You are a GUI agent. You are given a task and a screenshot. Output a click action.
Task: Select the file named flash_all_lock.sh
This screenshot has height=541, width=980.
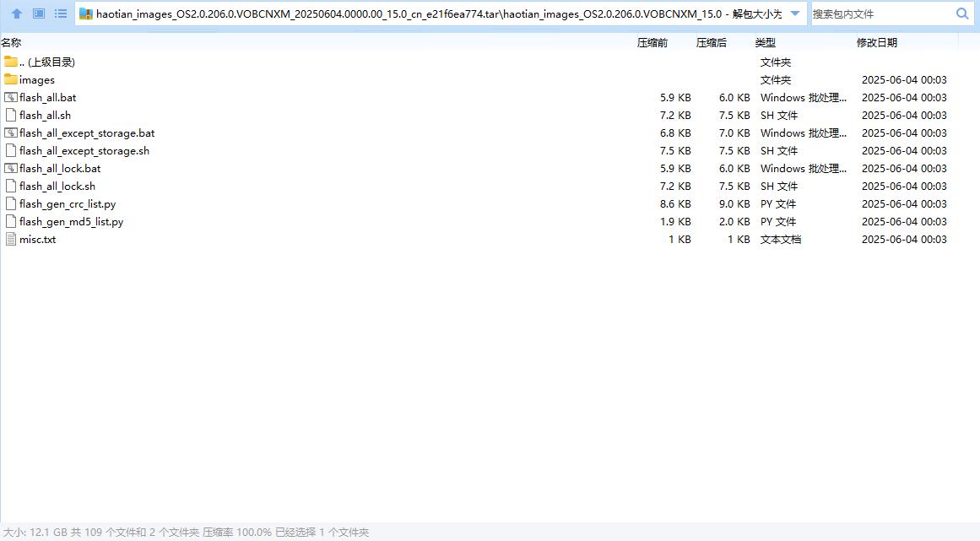(57, 187)
